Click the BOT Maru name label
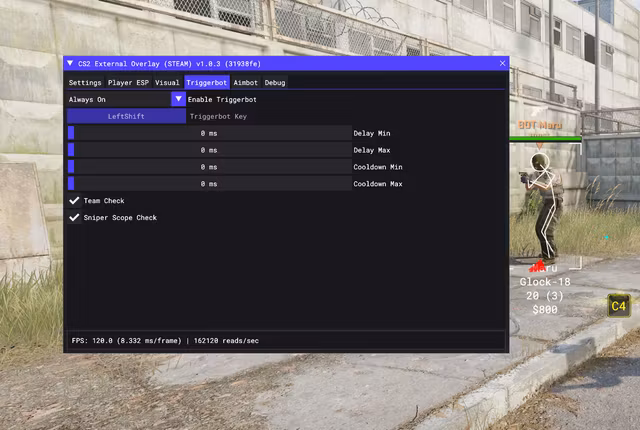 pos(540,125)
